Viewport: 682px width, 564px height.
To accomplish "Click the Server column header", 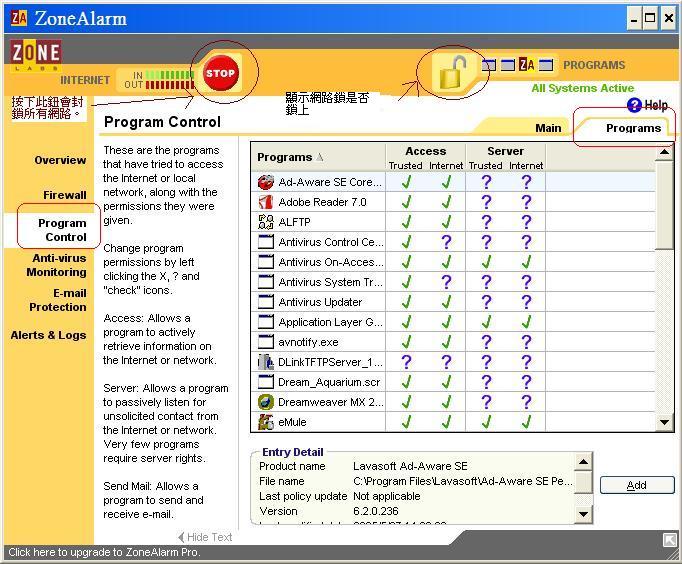I will [x=505, y=151].
